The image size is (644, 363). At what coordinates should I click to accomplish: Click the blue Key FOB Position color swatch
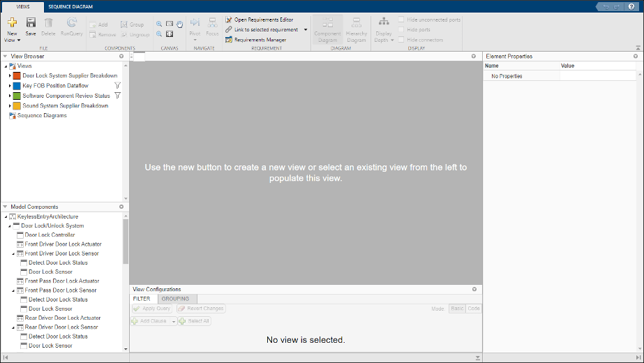17,85
